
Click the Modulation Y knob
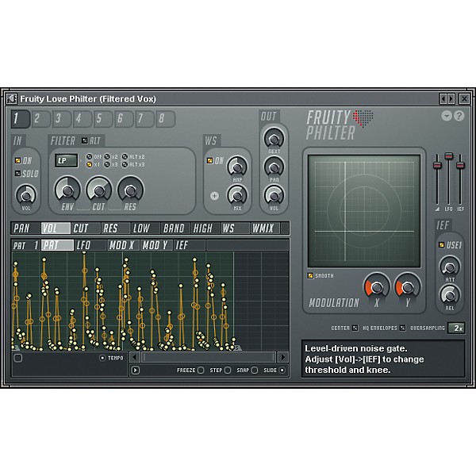click(408, 287)
